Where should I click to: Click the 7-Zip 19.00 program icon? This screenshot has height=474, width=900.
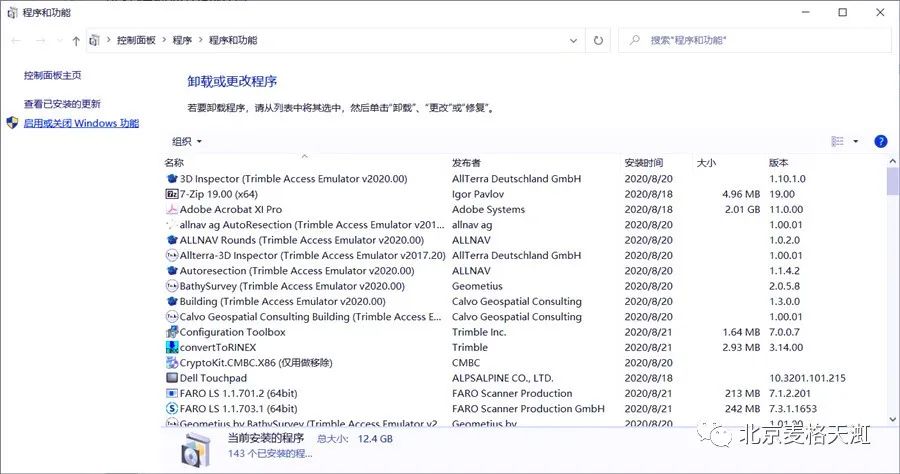(x=172, y=194)
